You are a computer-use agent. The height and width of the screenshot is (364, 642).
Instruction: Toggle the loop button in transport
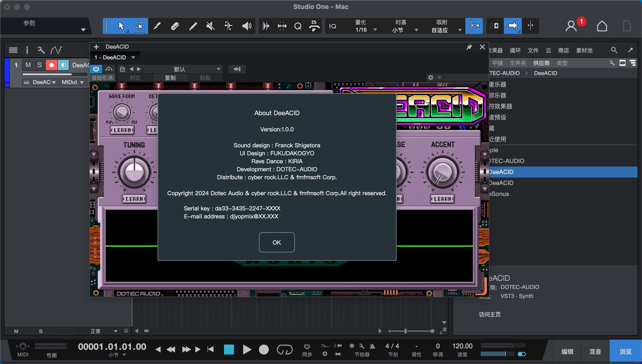coord(285,350)
